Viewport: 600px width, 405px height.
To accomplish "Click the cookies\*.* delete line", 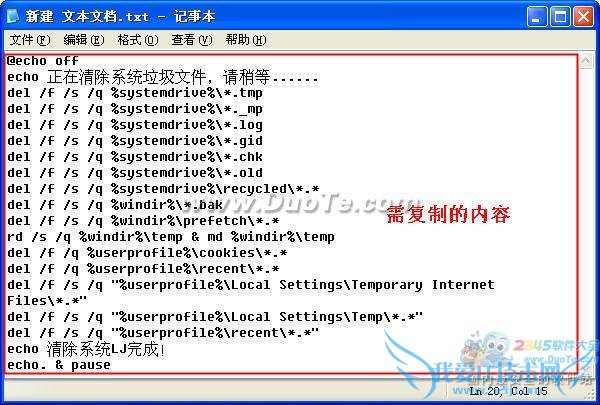I will (x=147, y=253).
